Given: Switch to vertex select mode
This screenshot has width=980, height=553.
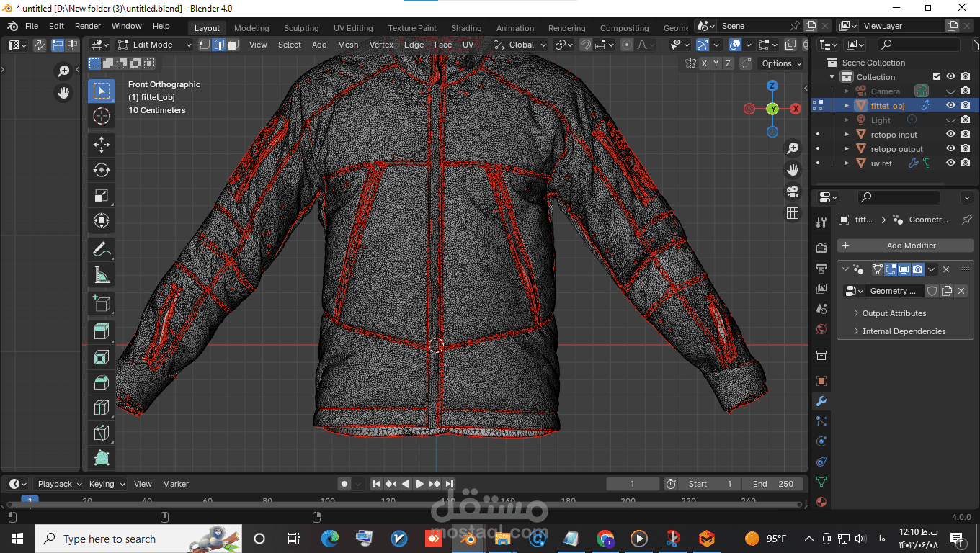Looking at the screenshot, I should click(x=205, y=45).
